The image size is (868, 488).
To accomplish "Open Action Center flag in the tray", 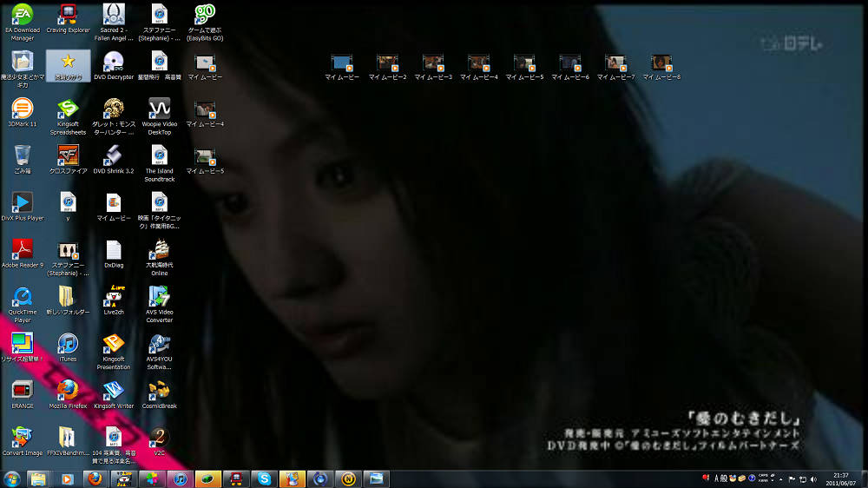I will pyautogui.click(x=792, y=479).
